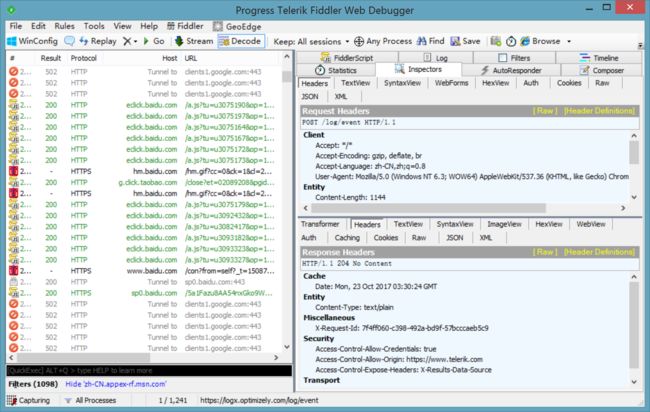Click the comment speech bubble icon
This screenshot has width=650, height=412.
pos(69,41)
